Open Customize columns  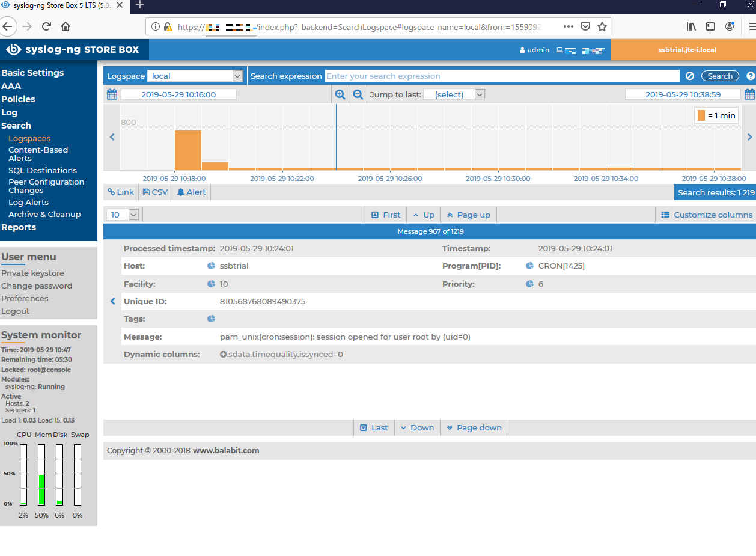click(707, 215)
